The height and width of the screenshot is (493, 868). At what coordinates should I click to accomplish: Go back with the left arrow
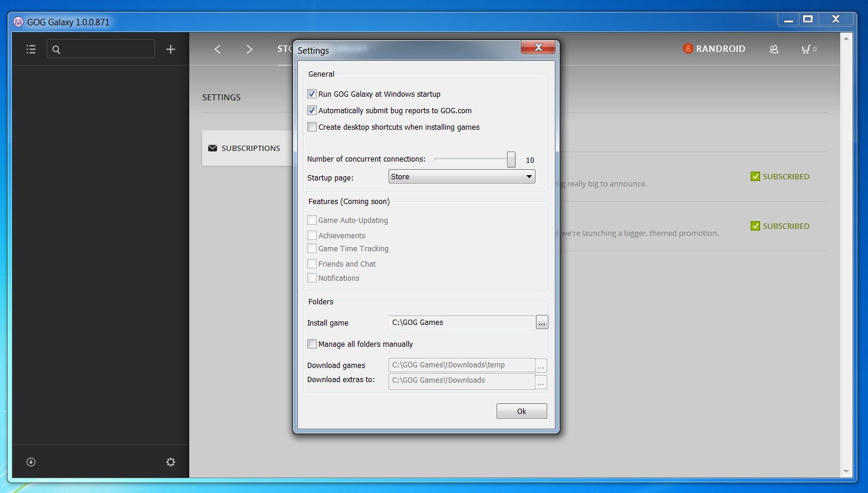218,50
